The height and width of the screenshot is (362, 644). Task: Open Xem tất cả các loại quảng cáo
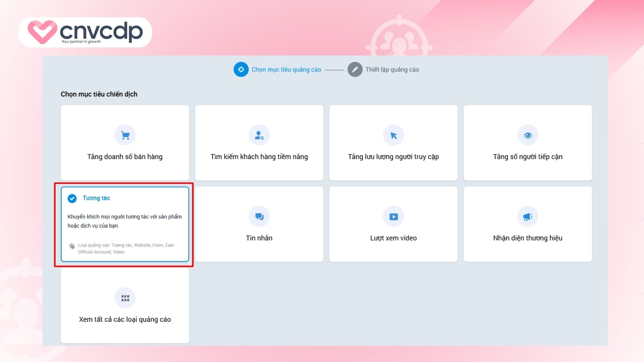point(125,319)
